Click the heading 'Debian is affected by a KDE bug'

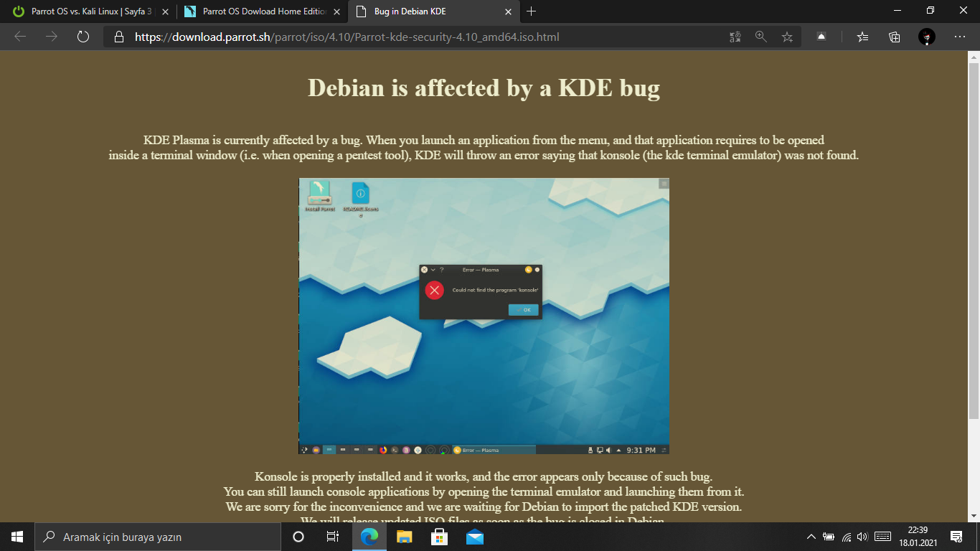[484, 88]
